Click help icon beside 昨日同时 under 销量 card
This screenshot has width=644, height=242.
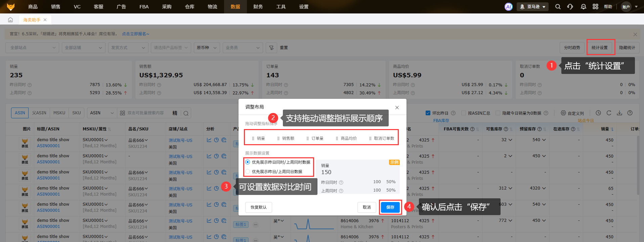pyautogui.click(x=30, y=85)
